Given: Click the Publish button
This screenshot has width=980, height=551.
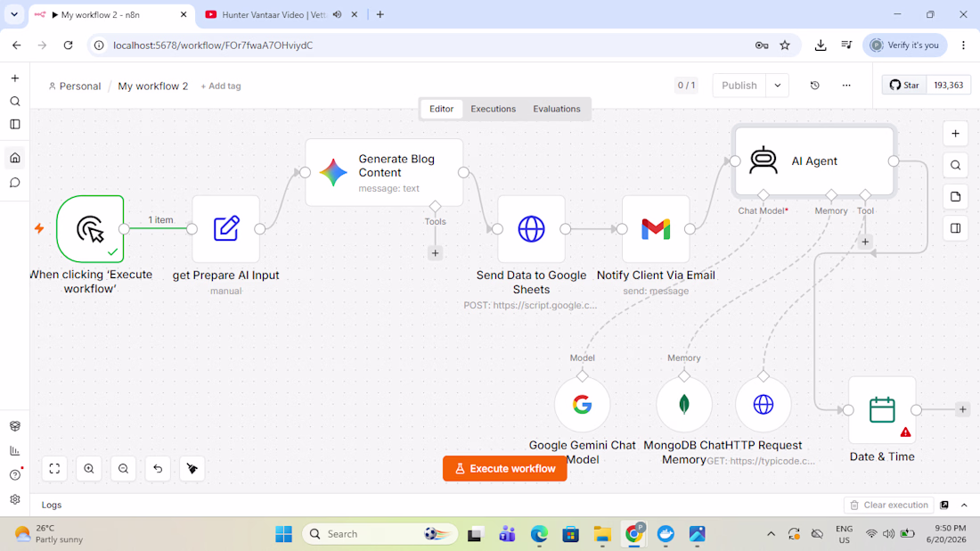Looking at the screenshot, I should pyautogui.click(x=739, y=85).
